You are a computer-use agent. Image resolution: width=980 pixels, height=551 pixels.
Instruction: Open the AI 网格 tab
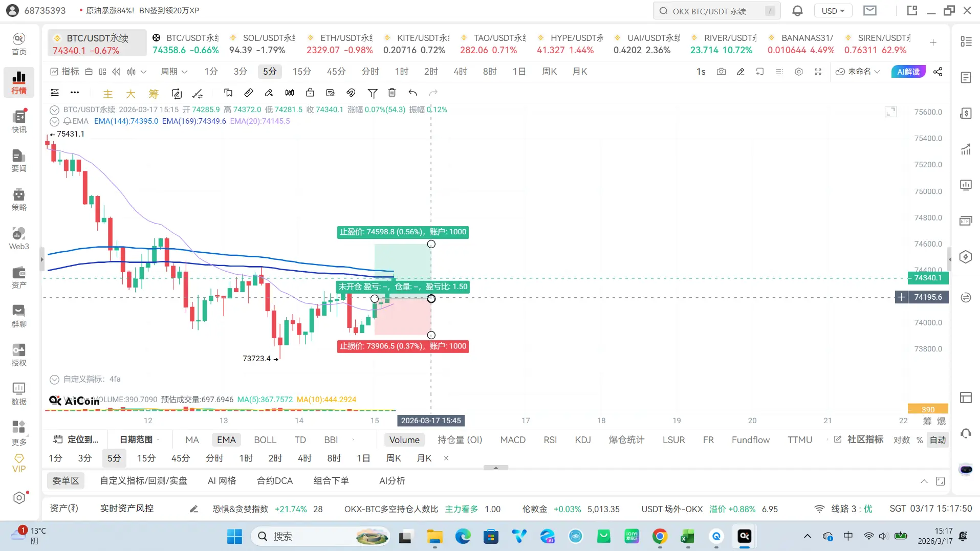(x=222, y=481)
